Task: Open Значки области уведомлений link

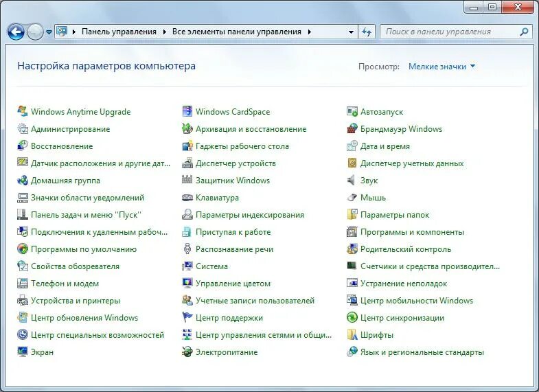Action: click(87, 198)
